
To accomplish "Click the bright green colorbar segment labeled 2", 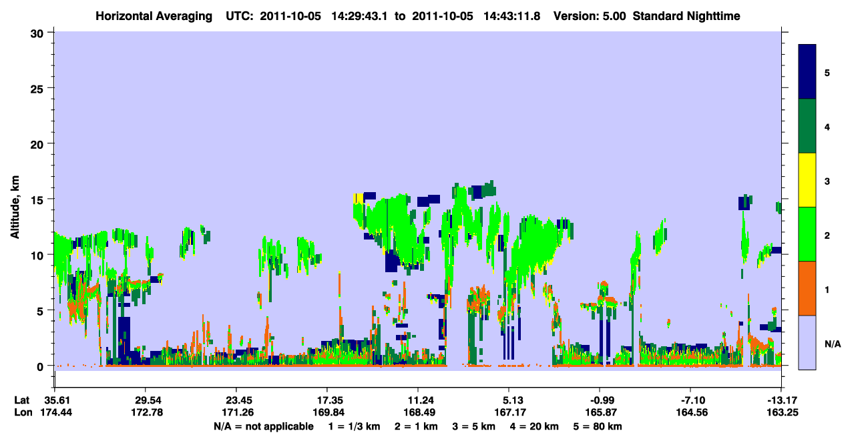I will pos(807,234).
